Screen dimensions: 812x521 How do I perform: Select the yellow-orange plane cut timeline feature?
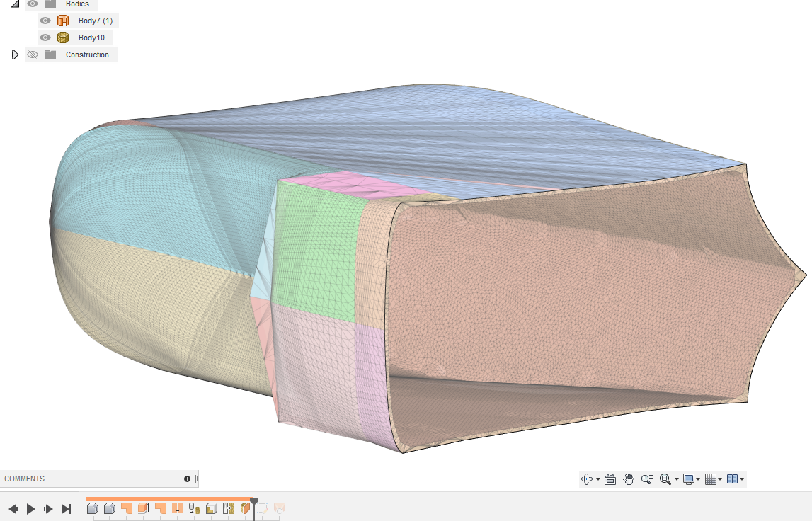pyautogui.click(x=246, y=508)
